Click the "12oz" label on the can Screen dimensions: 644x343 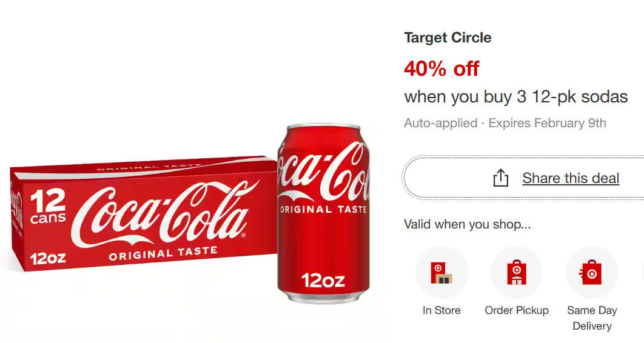pos(323,280)
